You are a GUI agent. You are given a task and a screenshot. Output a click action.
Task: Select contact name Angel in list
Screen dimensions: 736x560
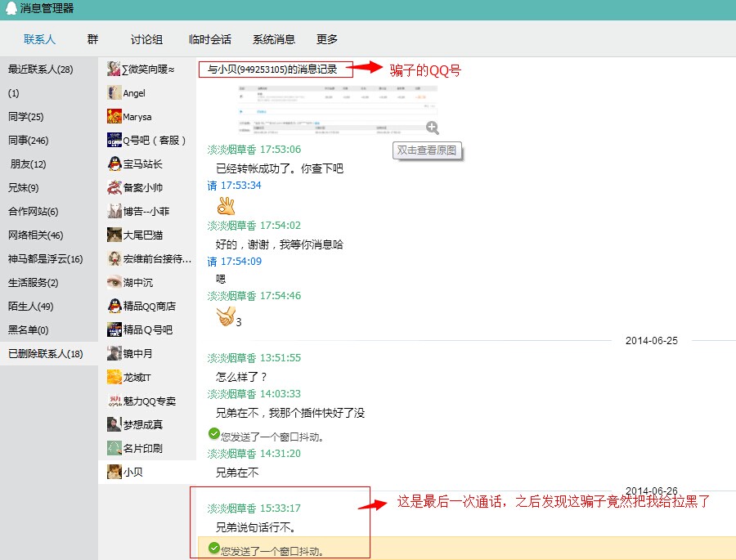tap(134, 93)
